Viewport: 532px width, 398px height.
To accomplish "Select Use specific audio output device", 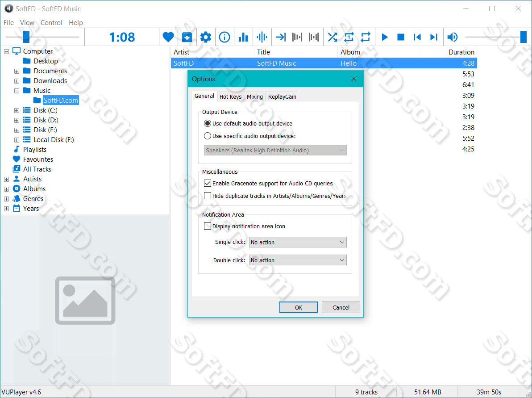I will (x=207, y=136).
